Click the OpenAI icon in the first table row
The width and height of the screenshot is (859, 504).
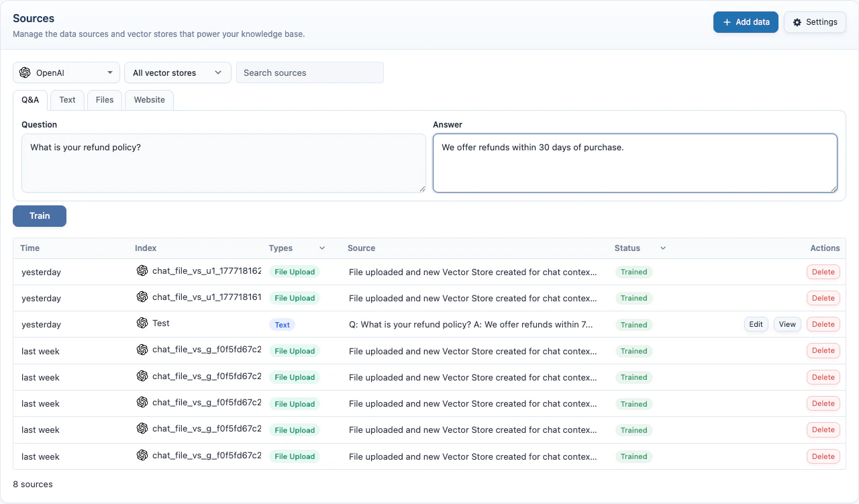142,270
